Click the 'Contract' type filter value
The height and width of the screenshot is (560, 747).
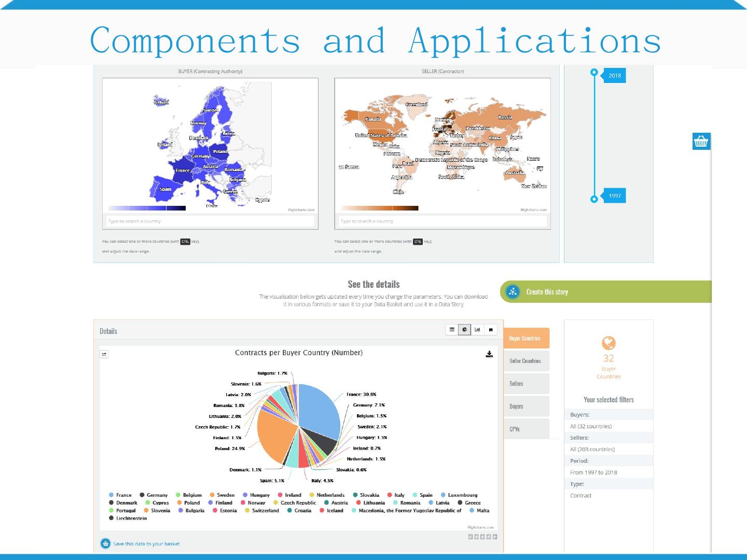point(580,496)
